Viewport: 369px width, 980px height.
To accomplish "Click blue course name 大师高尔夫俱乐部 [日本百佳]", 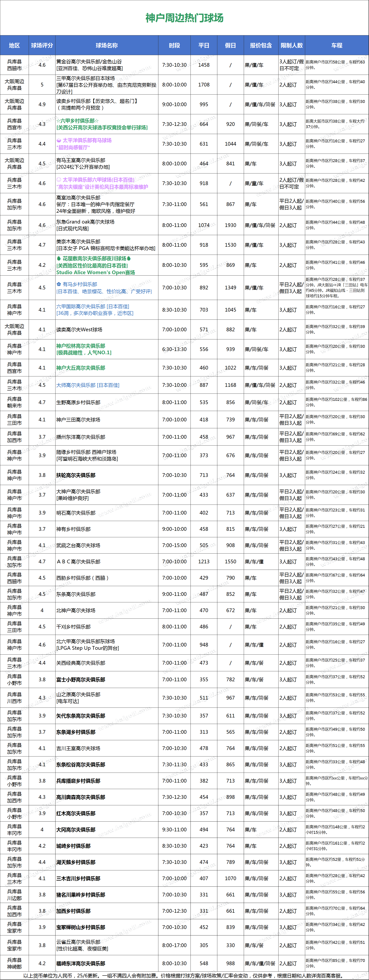I will (x=88, y=385).
